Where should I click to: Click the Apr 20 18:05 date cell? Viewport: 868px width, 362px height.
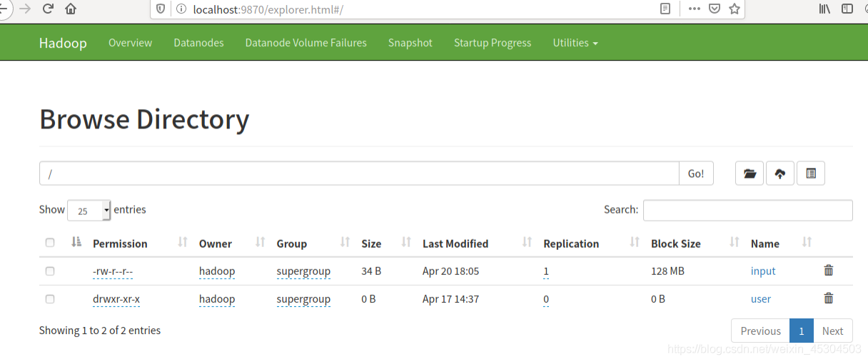pyautogui.click(x=450, y=271)
